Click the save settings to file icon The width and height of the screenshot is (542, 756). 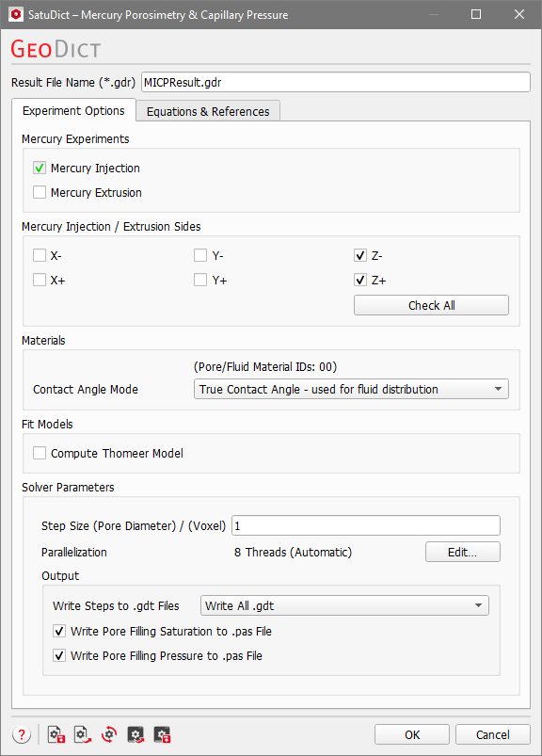click(56, 734)
